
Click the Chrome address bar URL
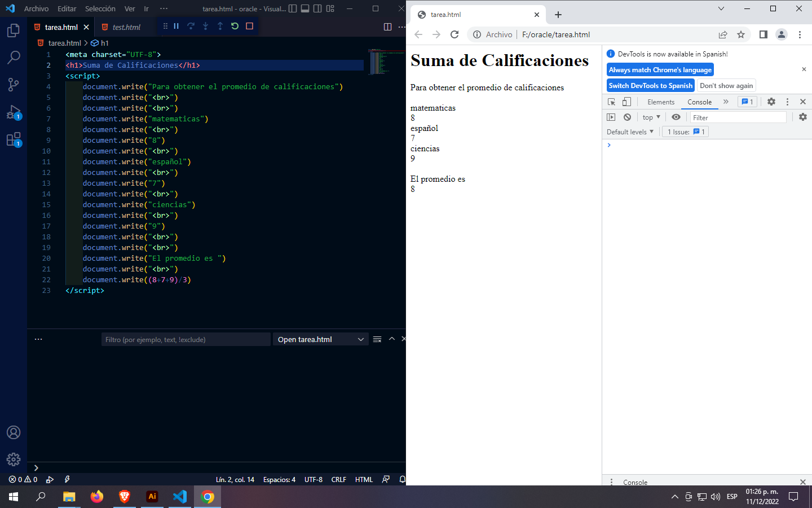[556, 34]
